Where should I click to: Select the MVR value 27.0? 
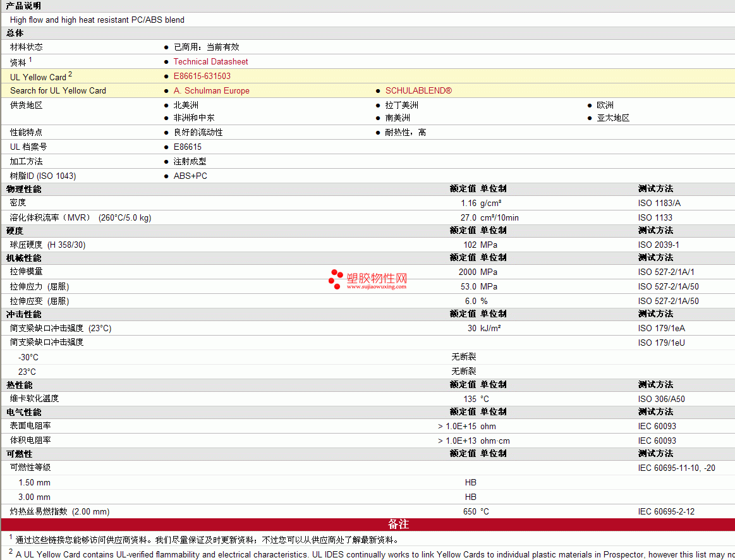[x=468, y=217]
